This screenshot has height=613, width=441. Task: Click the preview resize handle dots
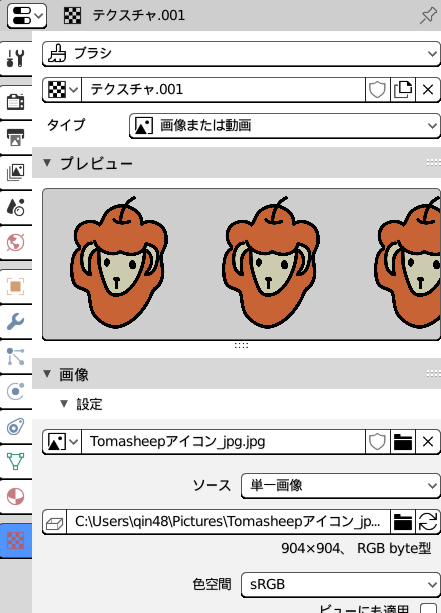tap(241, 345)
